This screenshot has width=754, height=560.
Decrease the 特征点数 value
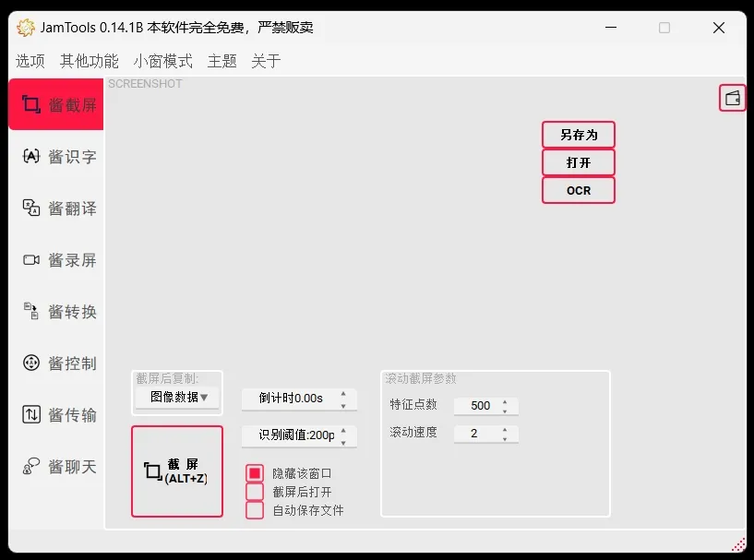point(505,411)
